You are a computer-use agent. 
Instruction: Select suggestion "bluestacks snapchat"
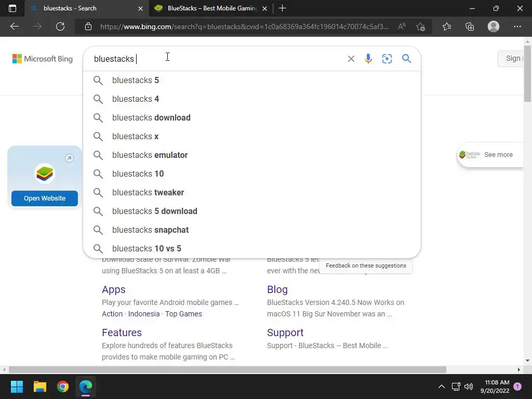tap(252, 230)
